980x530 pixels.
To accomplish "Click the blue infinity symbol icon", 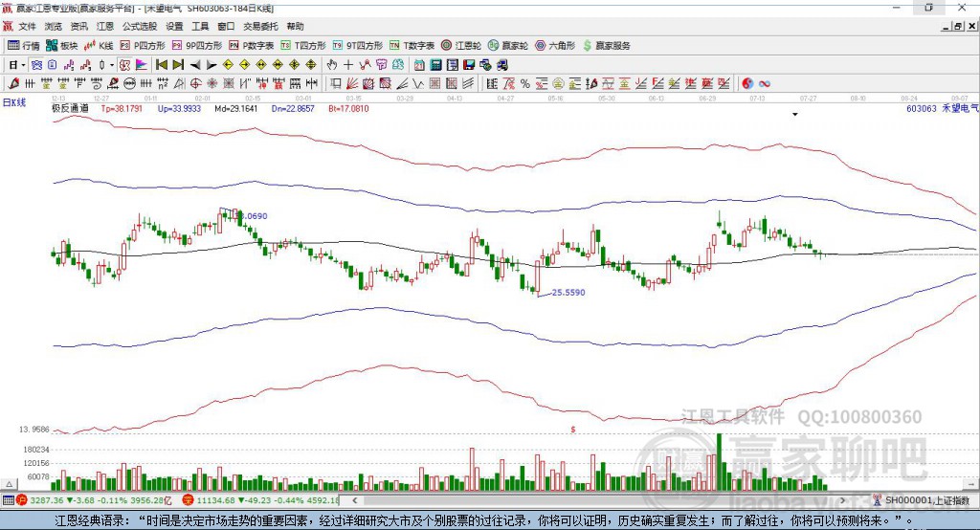I will (x=765, y=83).
